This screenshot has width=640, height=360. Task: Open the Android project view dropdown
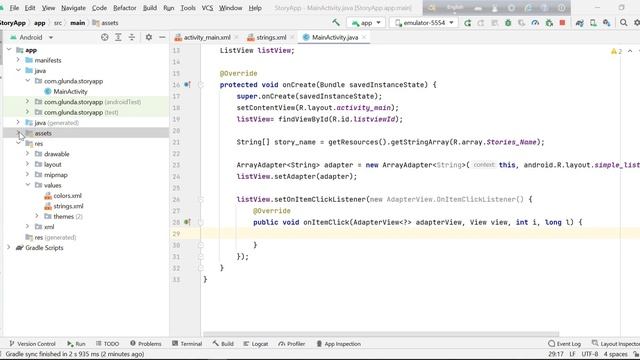pos(31,37)
